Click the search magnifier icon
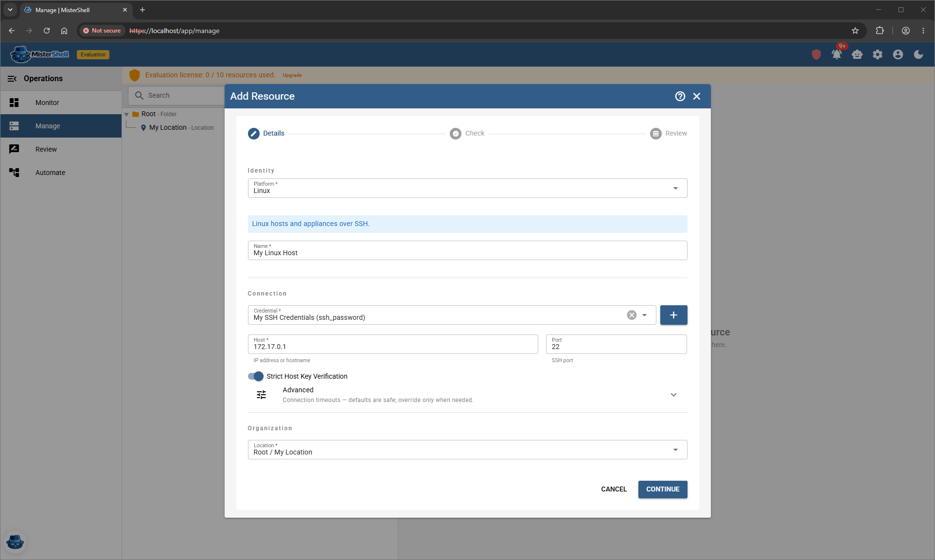The width and height of the screenshot is (935, 560). (x=139, y=95)
